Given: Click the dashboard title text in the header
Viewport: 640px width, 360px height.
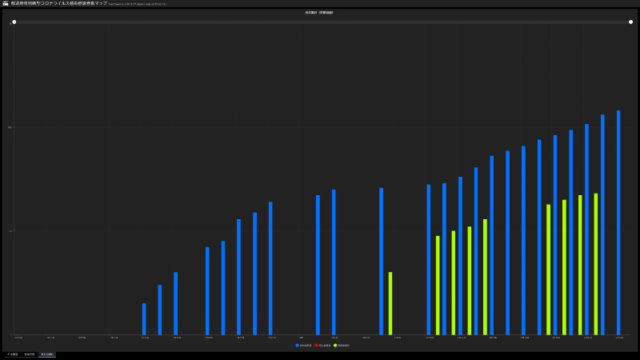Looking at the screenshot, I should coord(59,3).
